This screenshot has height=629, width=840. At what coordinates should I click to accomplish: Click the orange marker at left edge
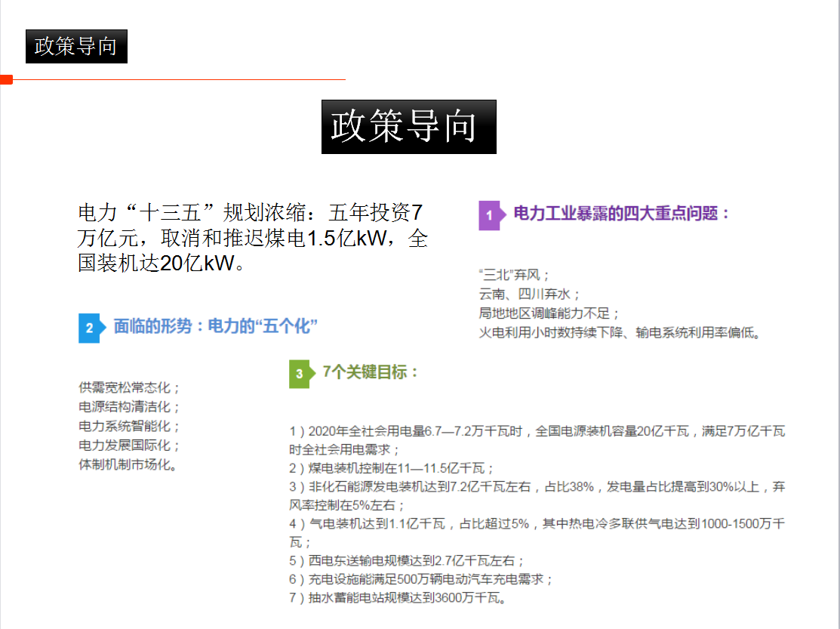coord(6,79)
